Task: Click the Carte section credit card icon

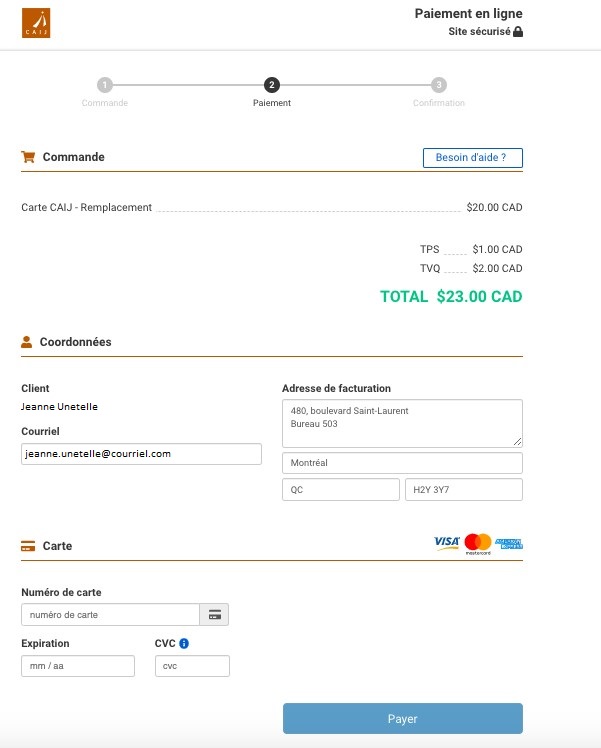Action: tap(28, 546)
